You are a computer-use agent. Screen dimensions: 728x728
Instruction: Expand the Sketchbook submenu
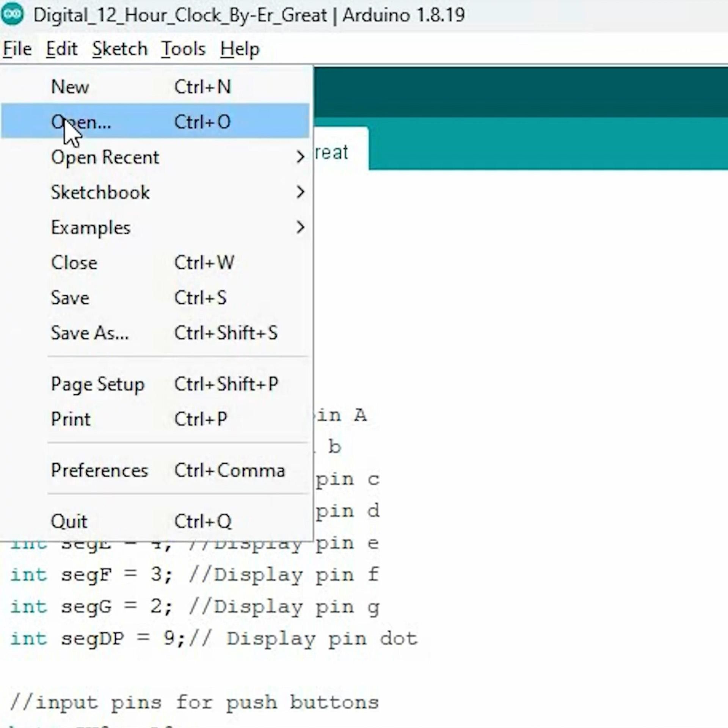click(100, 192)
